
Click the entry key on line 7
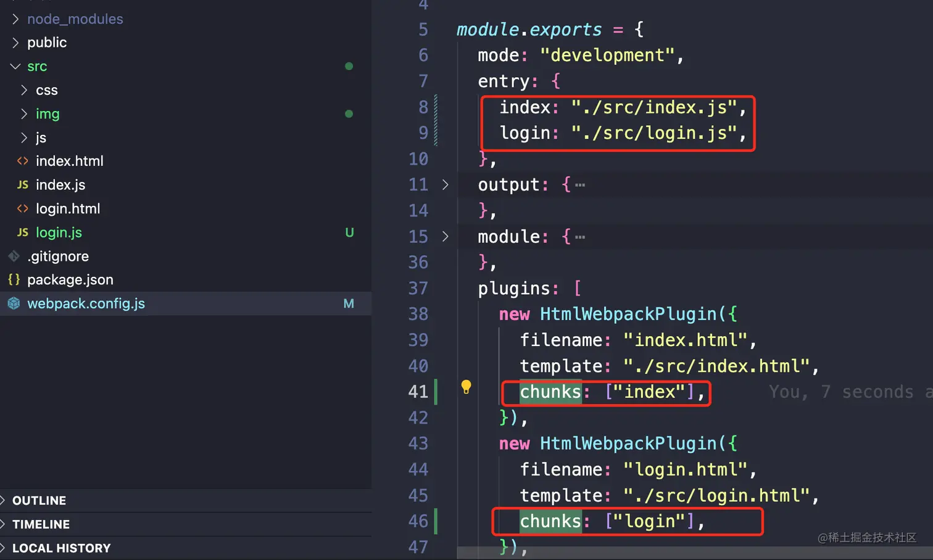[x=504, y=81]
